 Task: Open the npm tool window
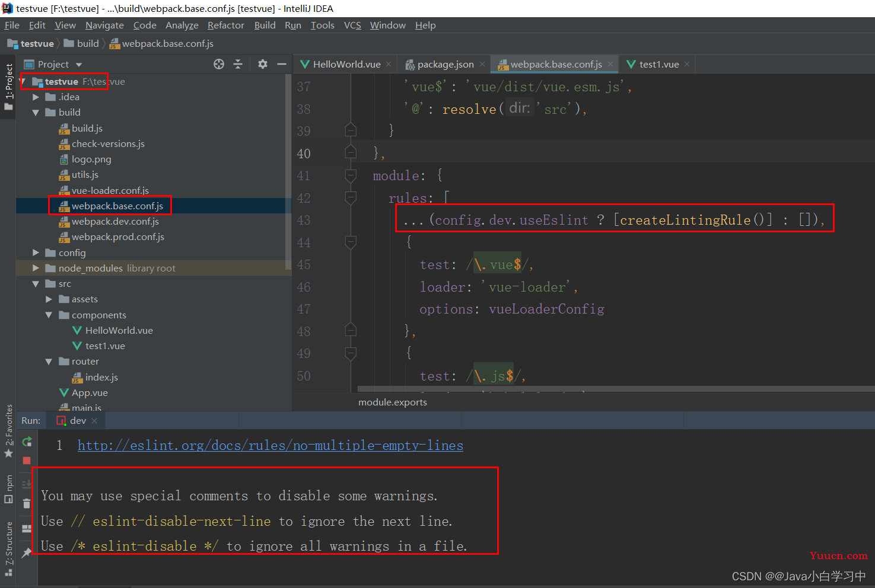coord(8,489)
